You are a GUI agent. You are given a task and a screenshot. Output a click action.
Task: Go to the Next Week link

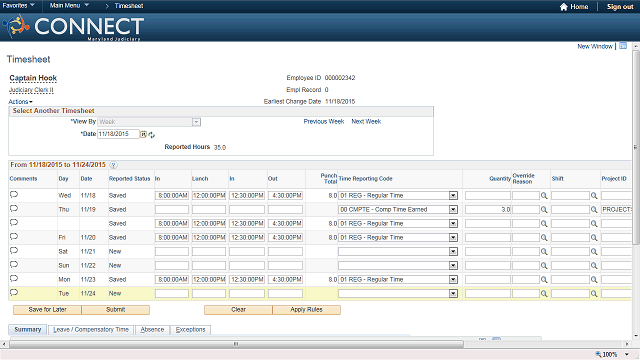coord(366,122)
